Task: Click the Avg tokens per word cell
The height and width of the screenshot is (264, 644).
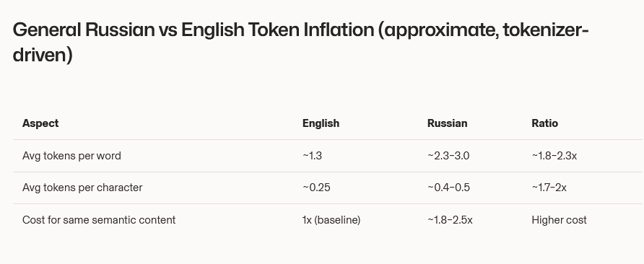Action: [x=71, y=156]
